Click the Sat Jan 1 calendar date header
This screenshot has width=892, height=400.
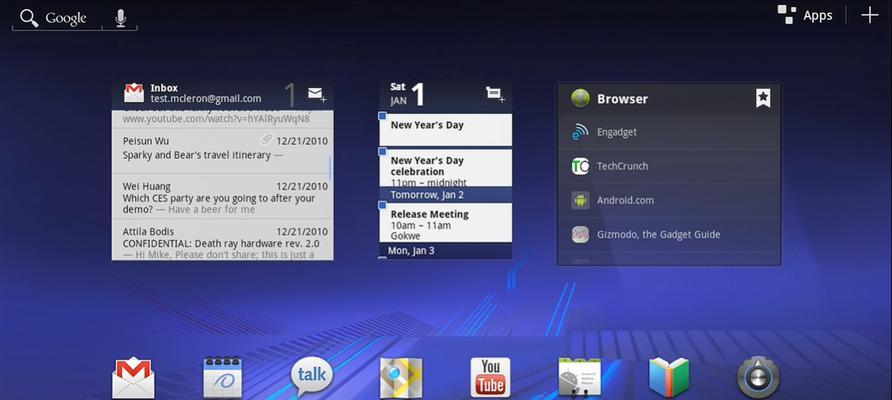tap(408, 94)
